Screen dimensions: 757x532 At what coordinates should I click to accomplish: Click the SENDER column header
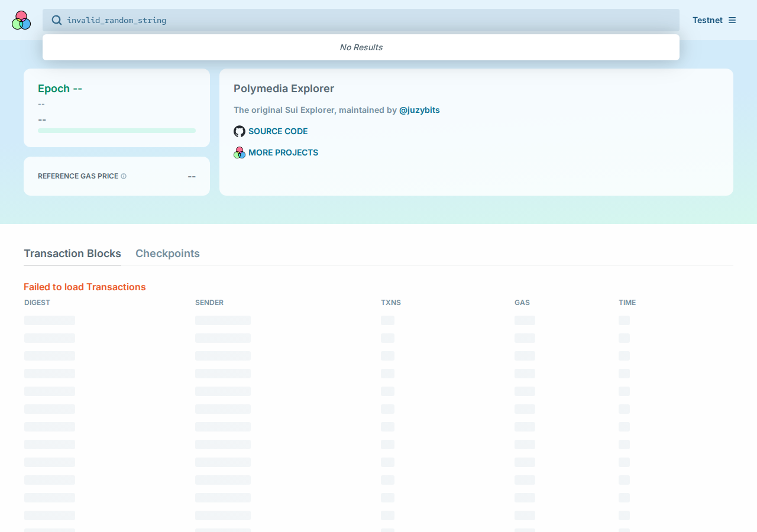pos(209,303)
